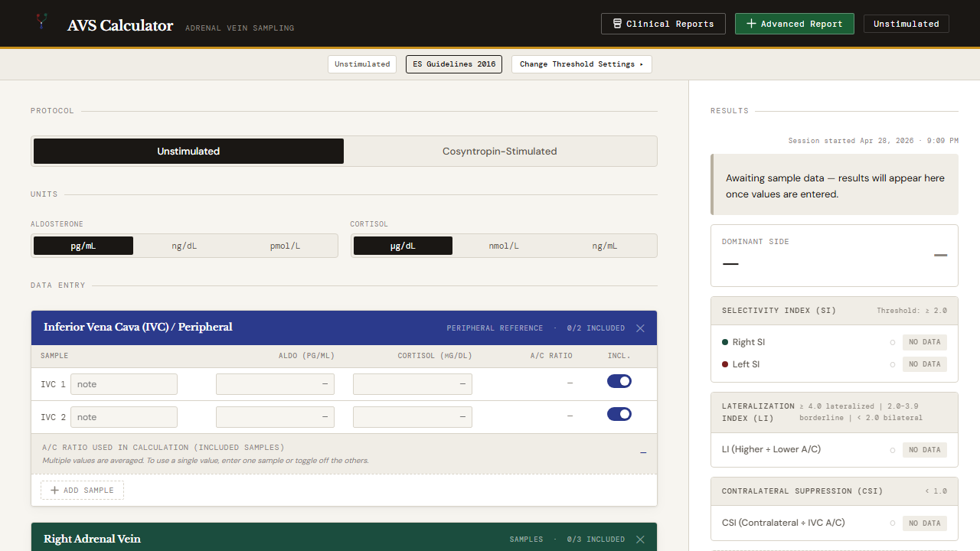
Task: Select the ES Guidelines 2016 chip
Action: coord(453,64)
